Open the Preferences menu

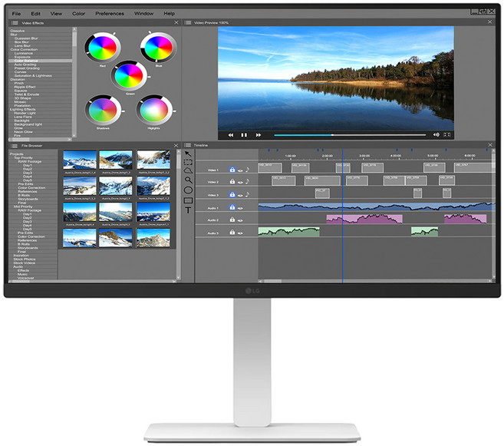click(x=110, y=13)
